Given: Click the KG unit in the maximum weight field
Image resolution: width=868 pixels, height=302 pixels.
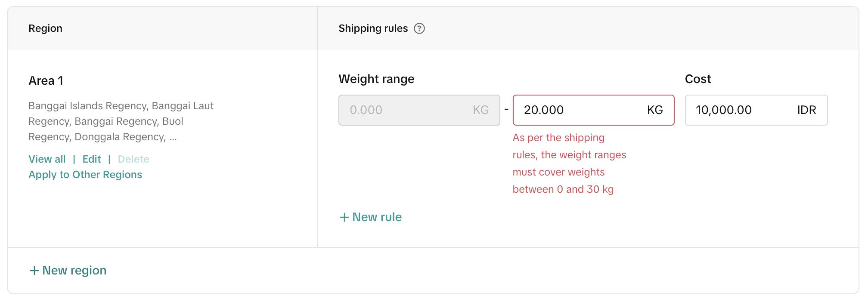Looking at the screenshot, I should [655, 110].
